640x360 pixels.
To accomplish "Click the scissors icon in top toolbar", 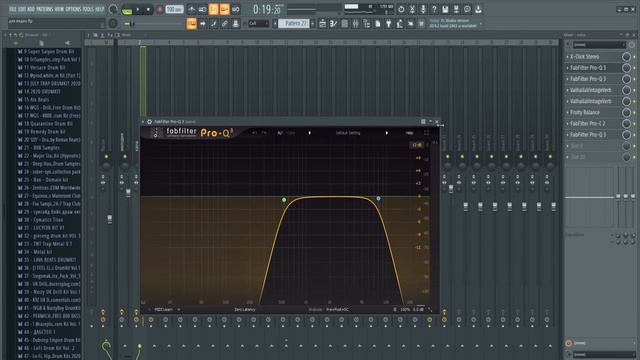I will (x=412, y=9).
